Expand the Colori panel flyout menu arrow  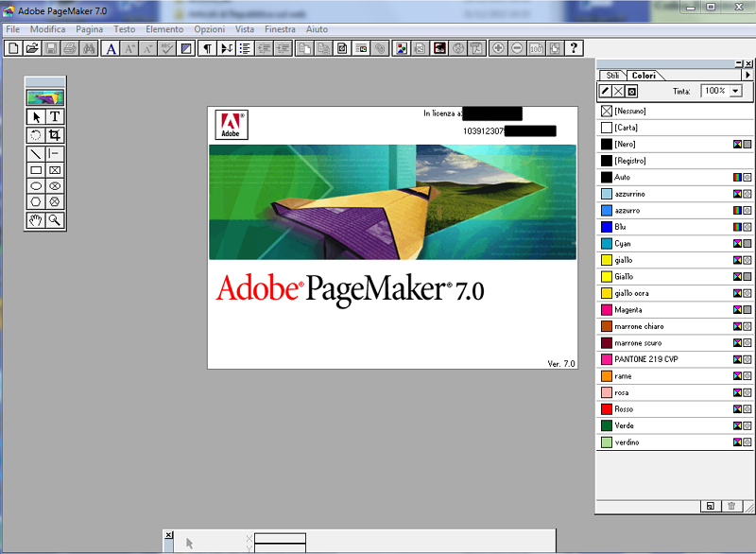pos(747,75)
